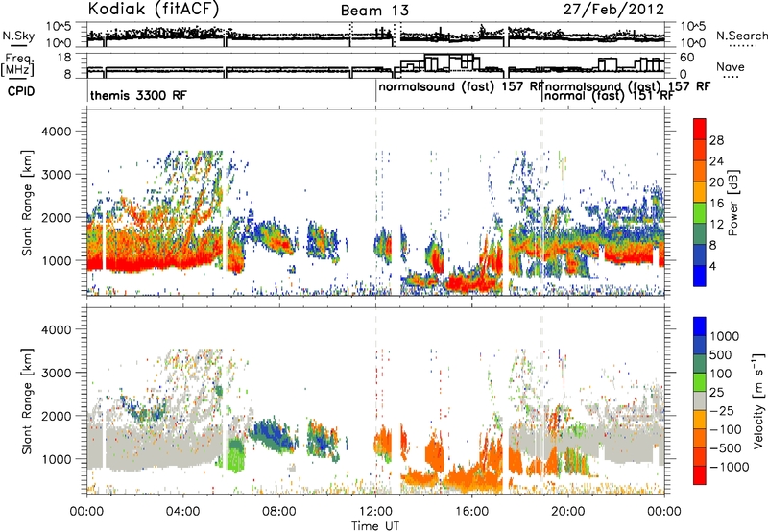Pick the gray ±25 segment of Velocity colorbar
This screenshot has height=532, width=768.
tap(700, 400)
